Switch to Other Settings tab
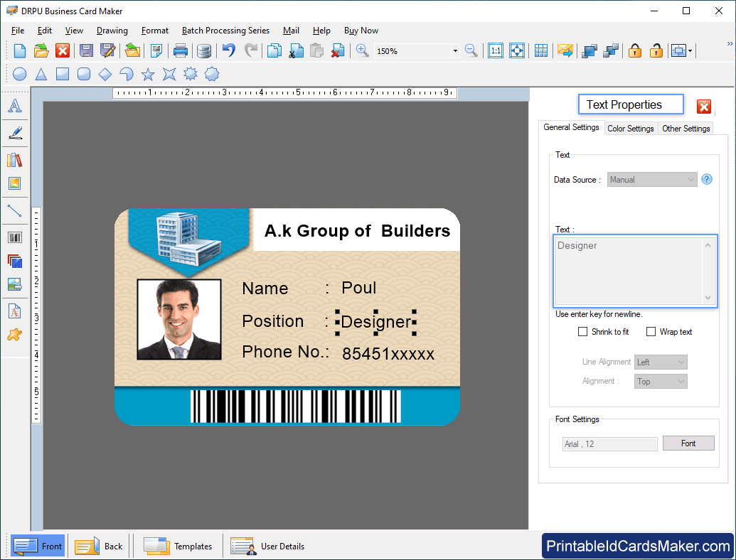736x560 pixels. [686, 129]
